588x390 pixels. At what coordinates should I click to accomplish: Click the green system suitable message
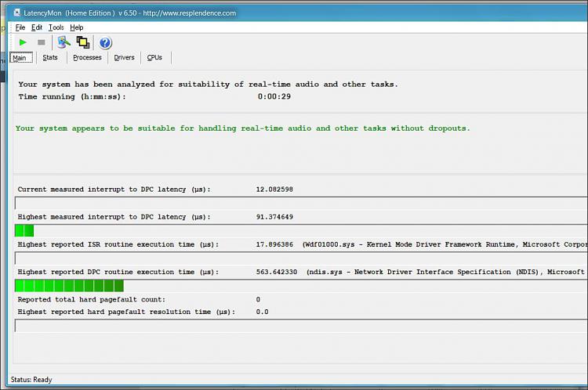click(x=242, y=128)
